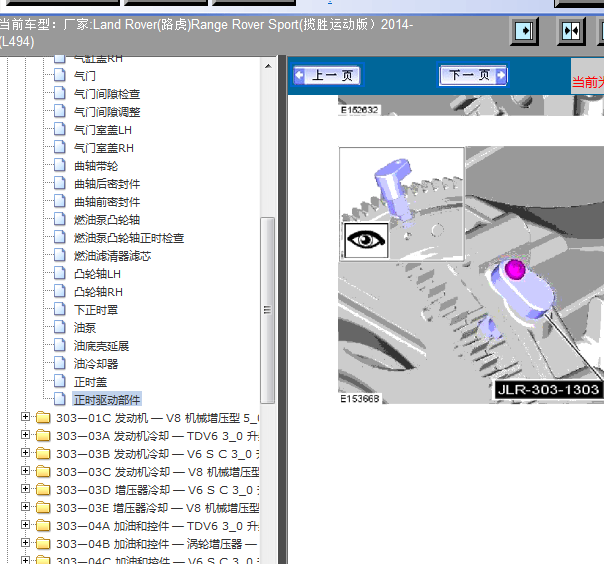Expand the 303-01C 发动机 V8 folder
The width and height of the screenshot is (604, 564).
click(x=25, y=417)
